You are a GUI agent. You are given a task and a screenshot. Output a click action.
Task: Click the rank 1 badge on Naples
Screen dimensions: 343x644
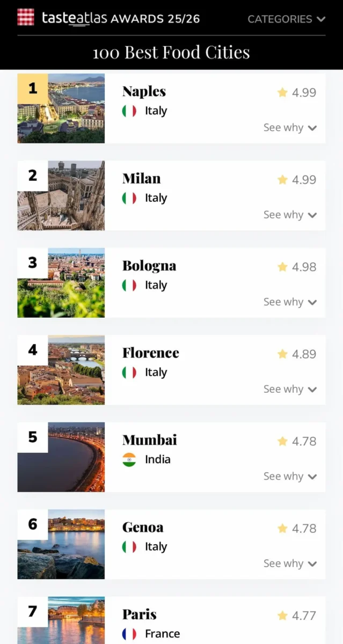pyautogui.click(x=32, y=88)
